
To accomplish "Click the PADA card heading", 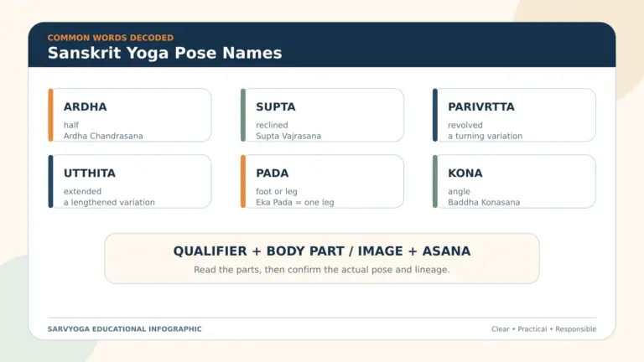I will (x=272, y=173).
